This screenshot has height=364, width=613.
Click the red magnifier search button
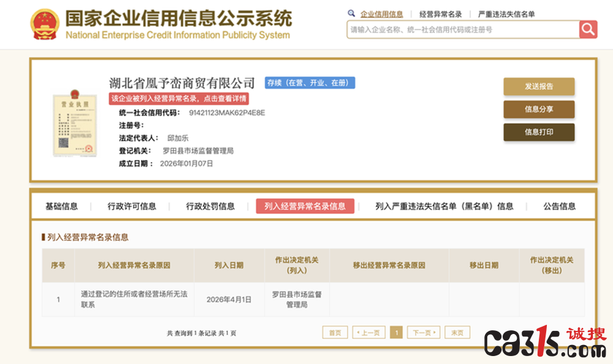(x=588, y=29)
